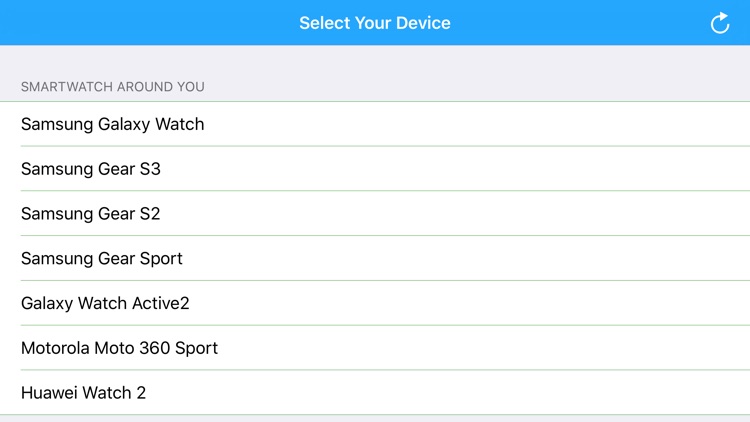The height and width of the screenshot is (422, 750).
Task: Select the Huawei Watch 2 device
Action: pyautogui.click(x=375, y=392)
